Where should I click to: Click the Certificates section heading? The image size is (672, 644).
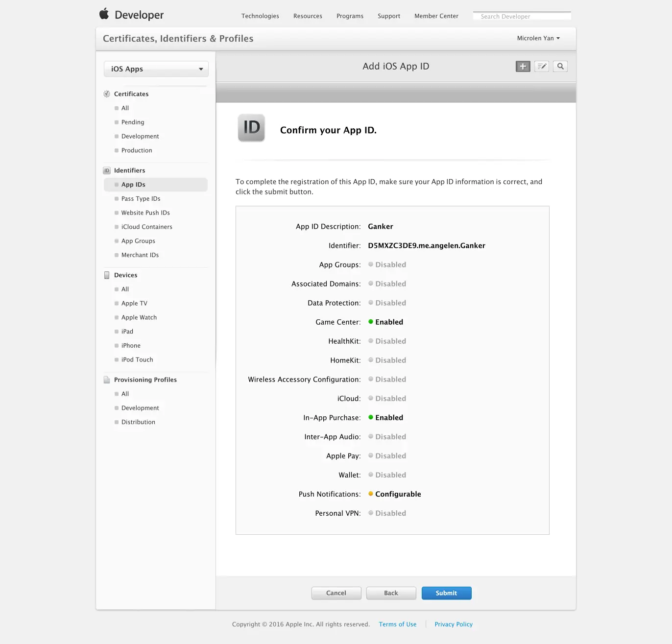(x=131, y=94)
